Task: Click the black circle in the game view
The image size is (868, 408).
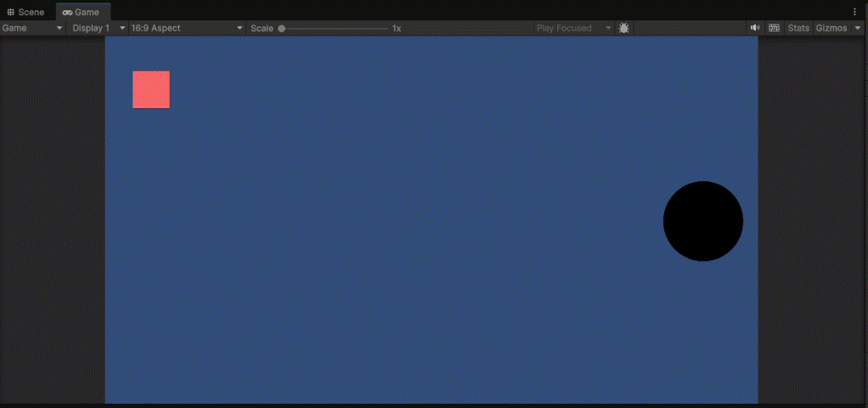Action: 702,221
